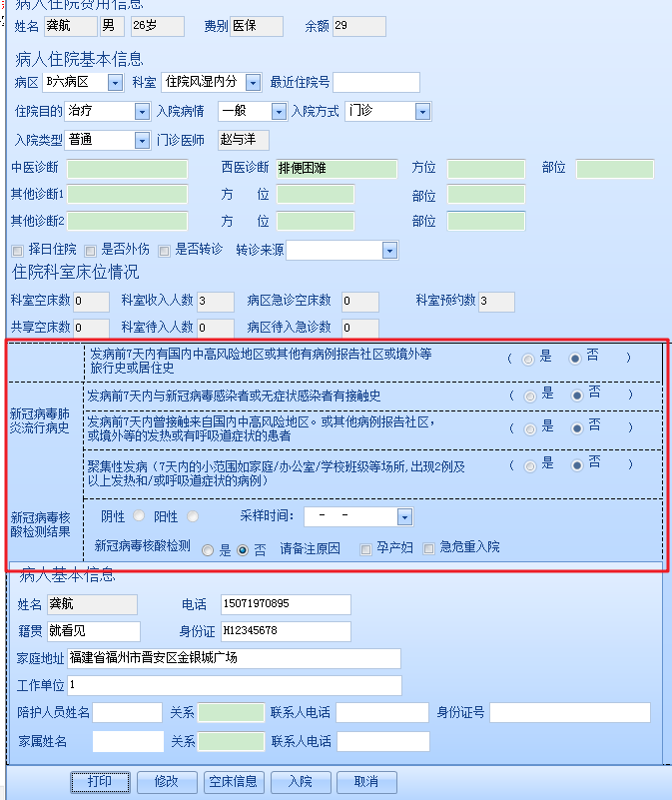Select 是 for 呼吸道症状患者接触 question
Viewport: 672px width, 800px height.
530,429
